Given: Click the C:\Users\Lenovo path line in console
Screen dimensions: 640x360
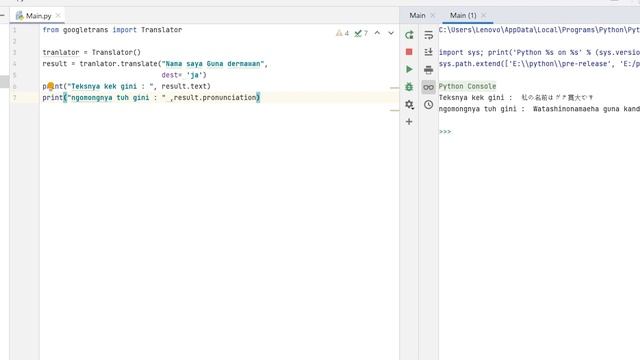Looking at the screenshot, I should [x=539, y=30].
